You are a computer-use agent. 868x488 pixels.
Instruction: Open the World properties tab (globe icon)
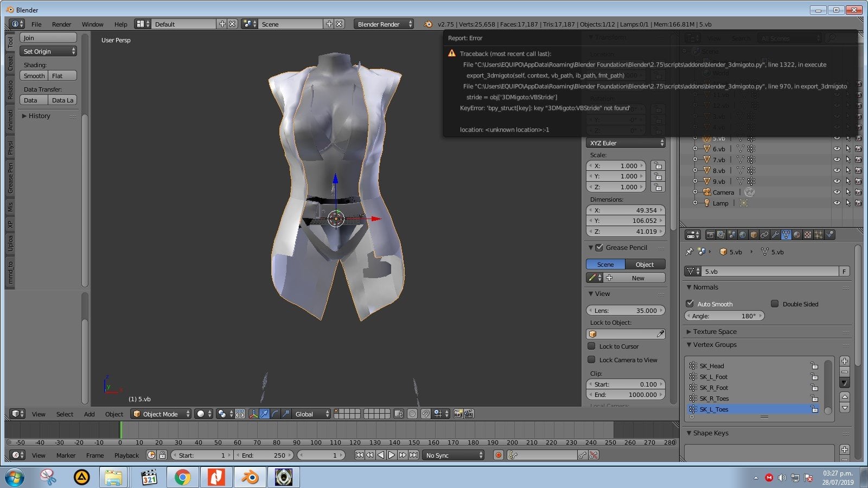point(743,235)
